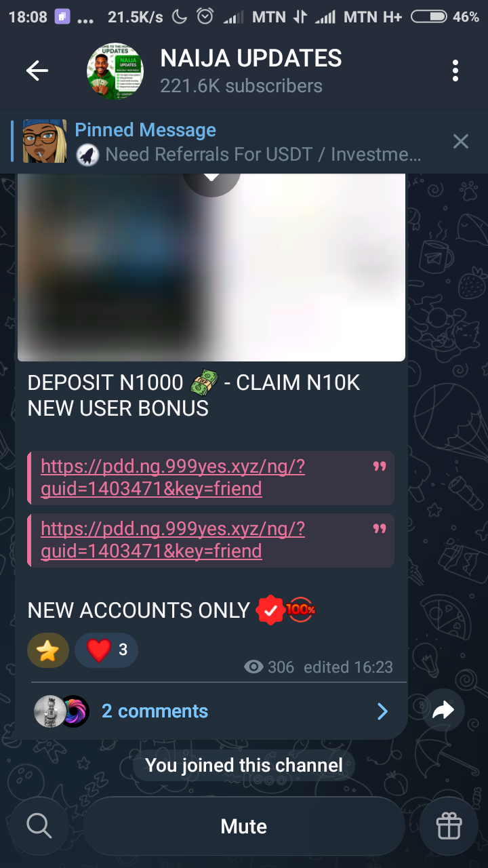This screenshot has height=868, width=488.
Task: Open the second pdd.ng.999yes.xyz link
Action: (173, 540)
